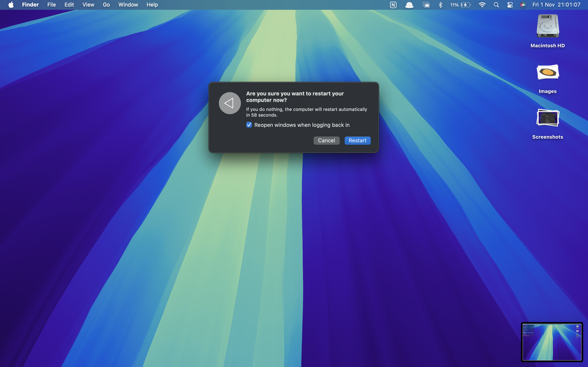Click the Siri icon
The image size is (588, 367).
523,5
